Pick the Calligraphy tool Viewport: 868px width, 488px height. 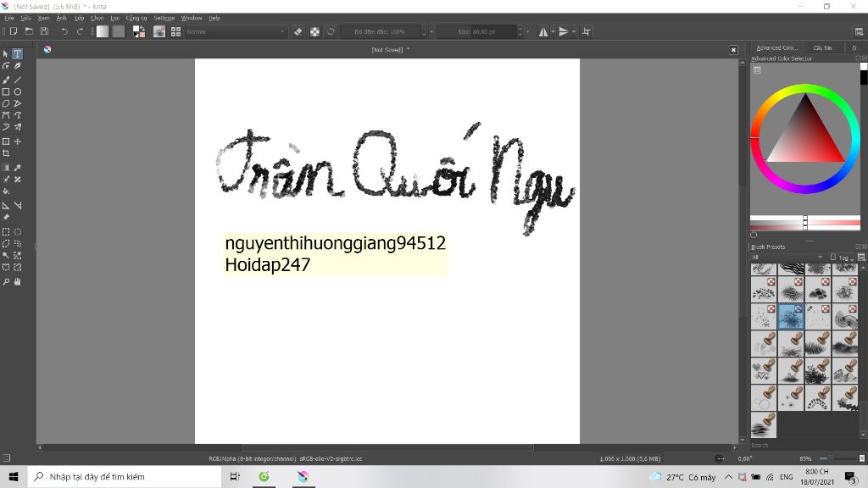[x=18, y=66]
